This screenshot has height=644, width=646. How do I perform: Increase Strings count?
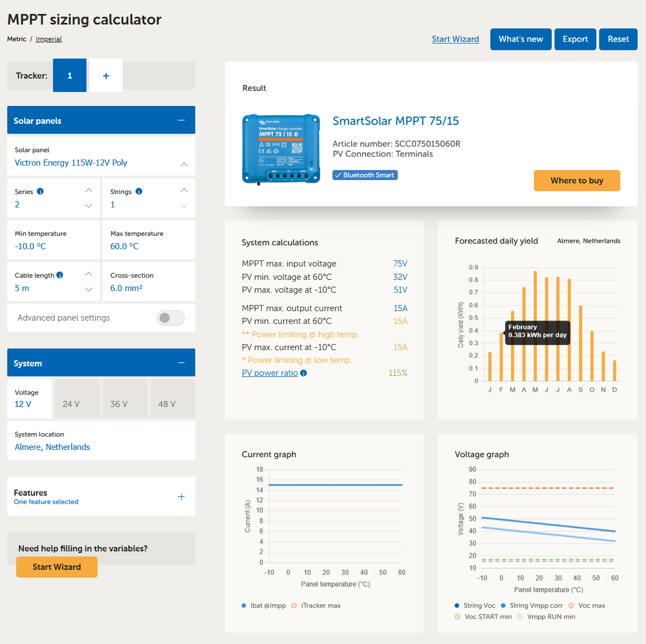tap(184, 190)
